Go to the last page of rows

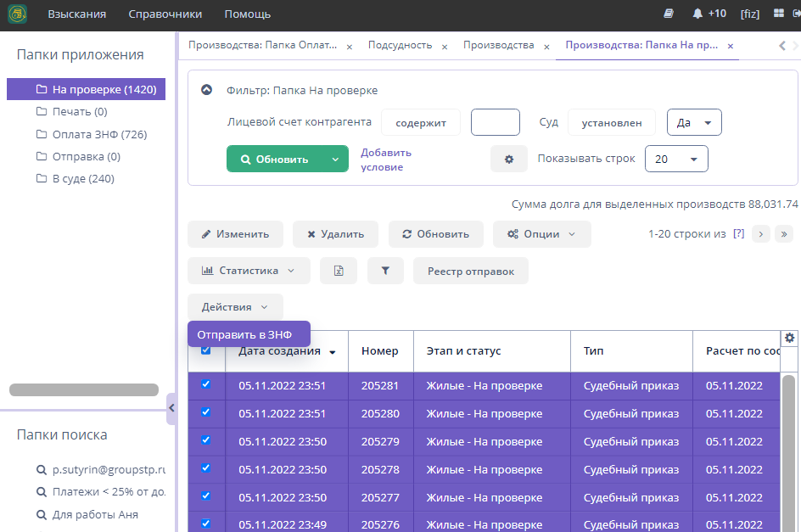coord(784,234)
